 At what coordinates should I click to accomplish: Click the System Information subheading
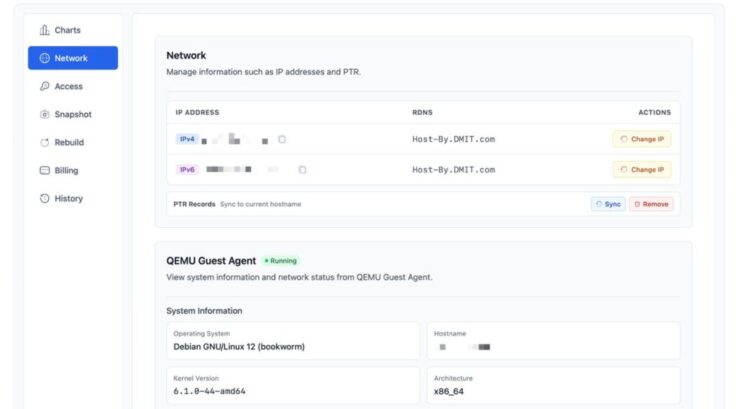click(x=204, y=311)
